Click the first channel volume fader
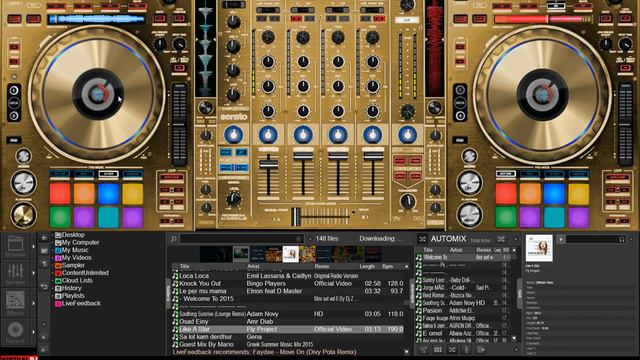640x360 pixels. point(268,164)
